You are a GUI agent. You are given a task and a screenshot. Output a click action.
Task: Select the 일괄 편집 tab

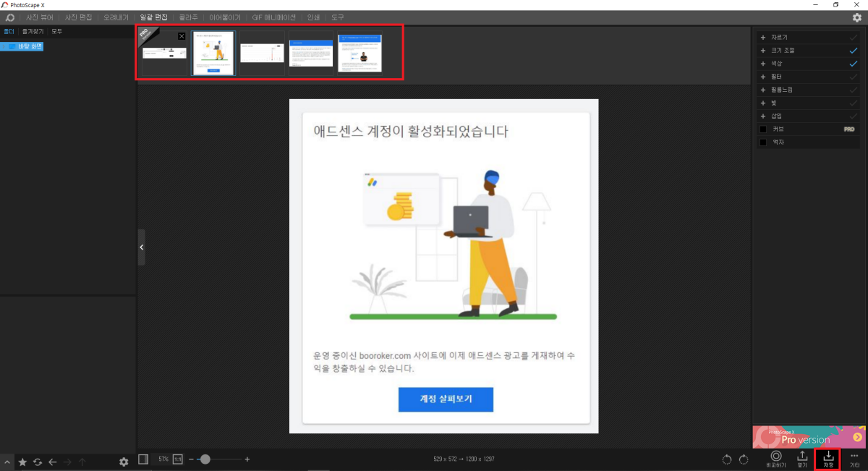[154, 17]
